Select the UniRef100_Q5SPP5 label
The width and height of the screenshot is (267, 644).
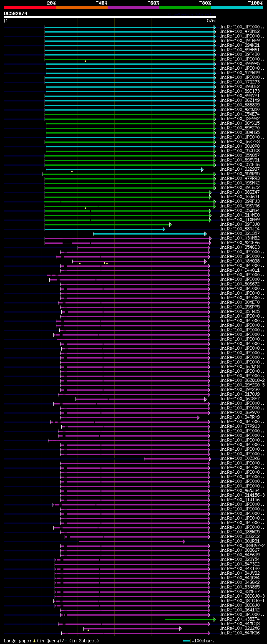click(x=239, y=307)
